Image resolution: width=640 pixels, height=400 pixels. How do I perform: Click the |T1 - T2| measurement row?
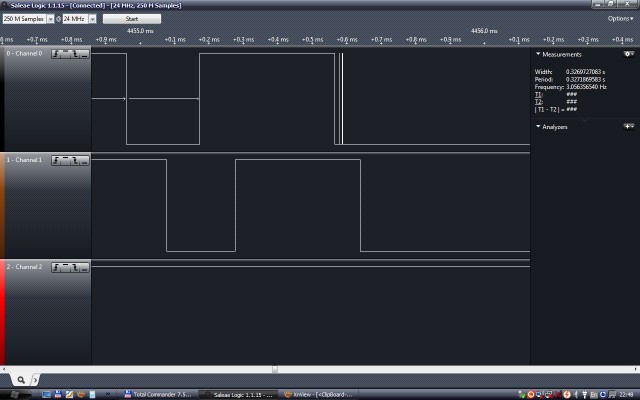tap(556, 109)
